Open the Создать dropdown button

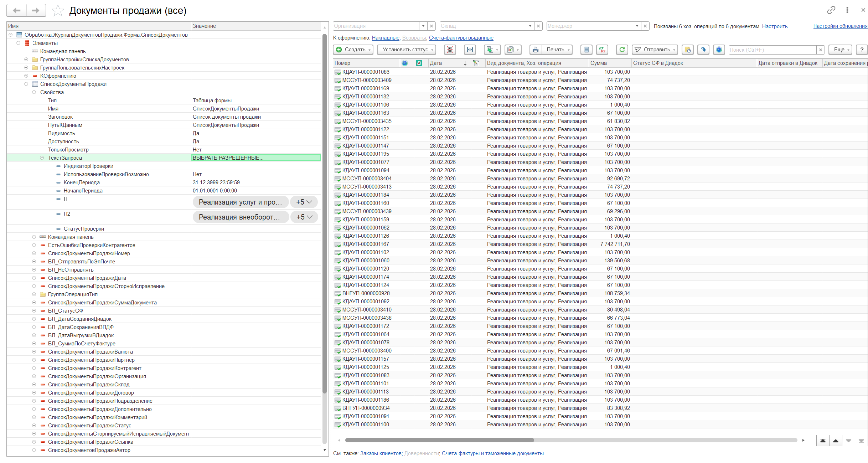point(353,50)
